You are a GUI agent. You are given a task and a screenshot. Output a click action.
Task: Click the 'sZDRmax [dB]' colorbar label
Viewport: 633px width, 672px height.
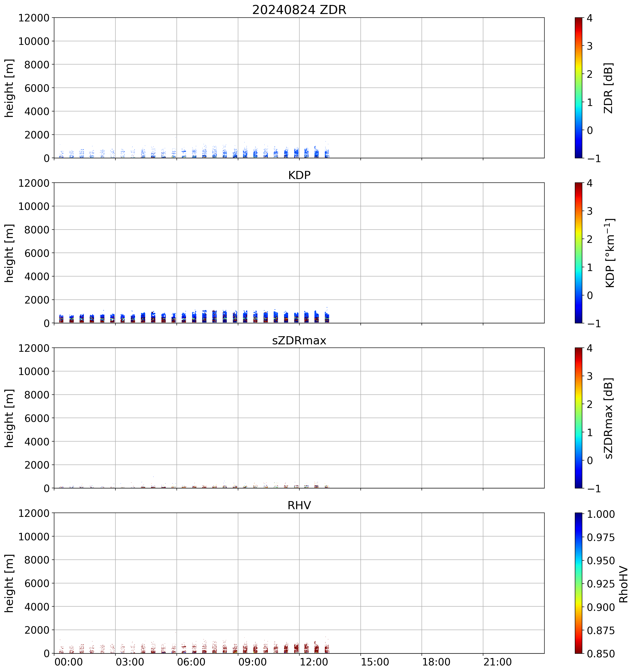pyautogui.click(x=608, y=418)
